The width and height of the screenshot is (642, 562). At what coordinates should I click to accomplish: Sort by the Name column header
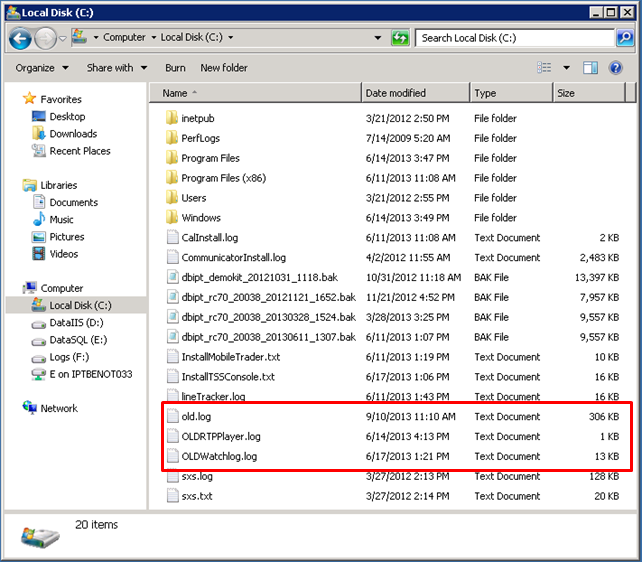tap(255, 93)
